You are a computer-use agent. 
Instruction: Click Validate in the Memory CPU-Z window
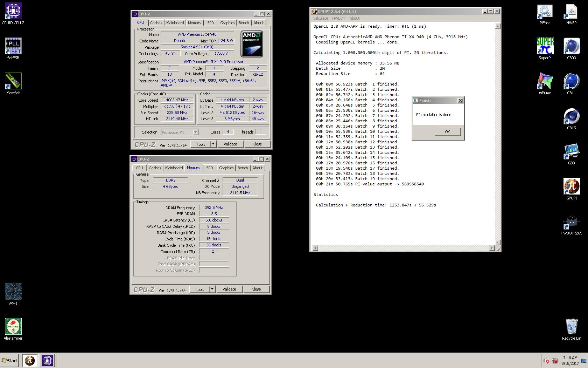[229, 289]
